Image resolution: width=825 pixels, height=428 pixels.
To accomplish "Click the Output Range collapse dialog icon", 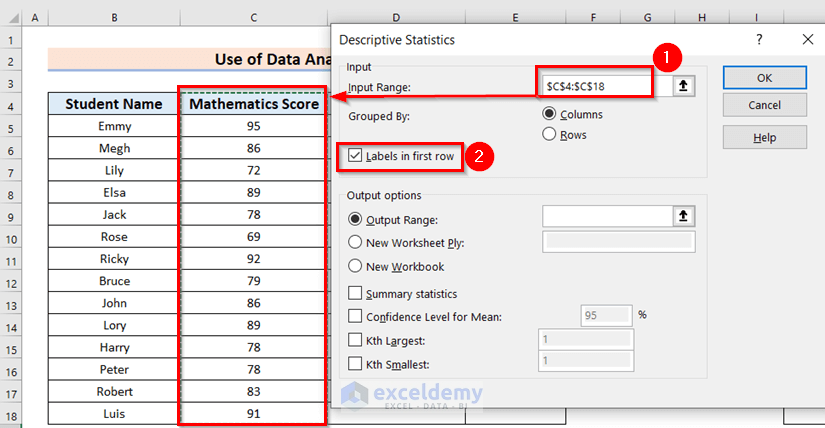I will [x=684, y=216].
